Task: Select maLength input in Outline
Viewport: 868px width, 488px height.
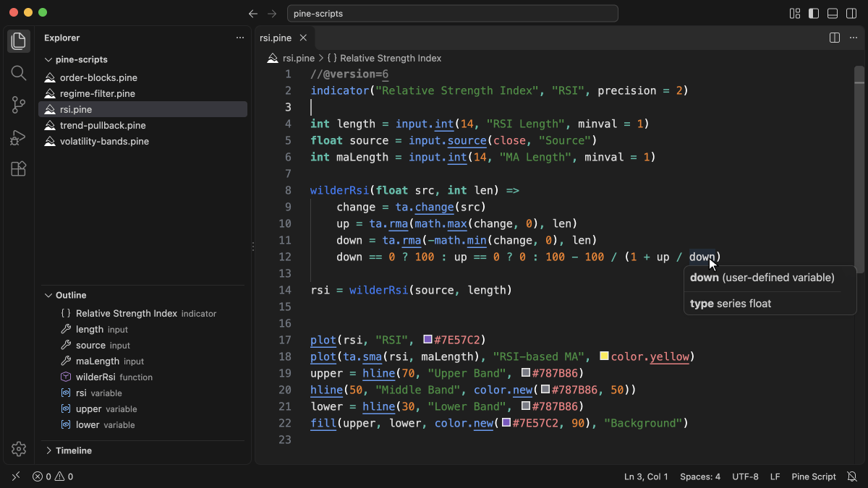Action: click(142, 361)
